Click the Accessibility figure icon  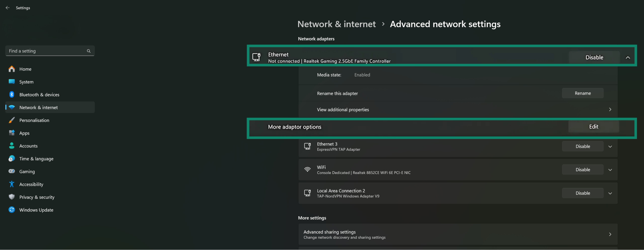[x=12, y=184]
